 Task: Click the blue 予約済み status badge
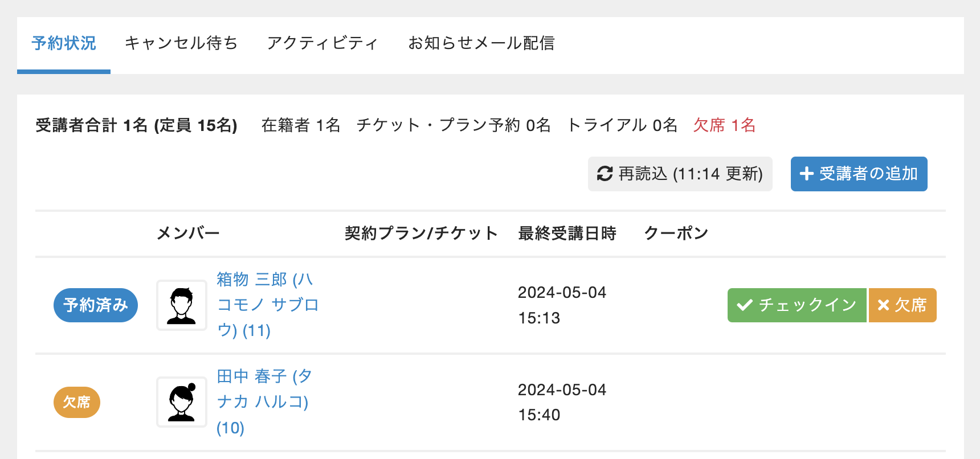[96, 305]
